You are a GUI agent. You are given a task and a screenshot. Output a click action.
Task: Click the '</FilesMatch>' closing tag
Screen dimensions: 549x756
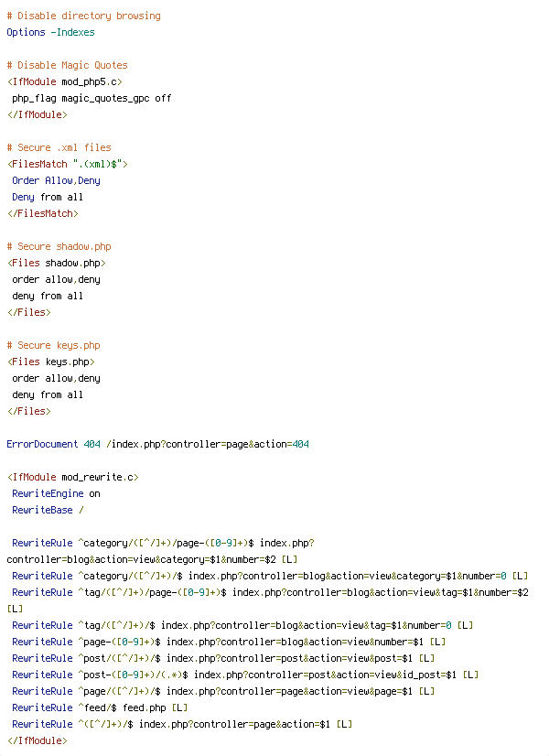(x=42, y=213)
